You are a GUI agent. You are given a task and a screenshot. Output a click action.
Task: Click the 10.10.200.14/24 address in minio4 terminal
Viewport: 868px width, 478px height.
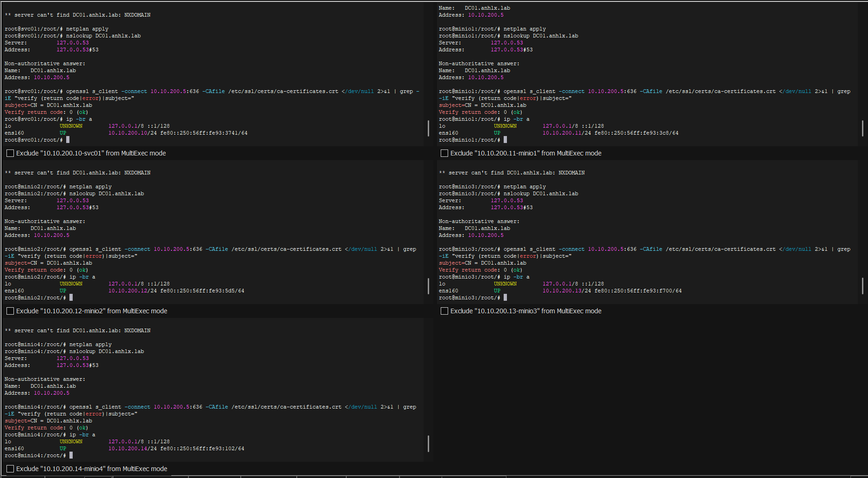(x=132, y=449)
